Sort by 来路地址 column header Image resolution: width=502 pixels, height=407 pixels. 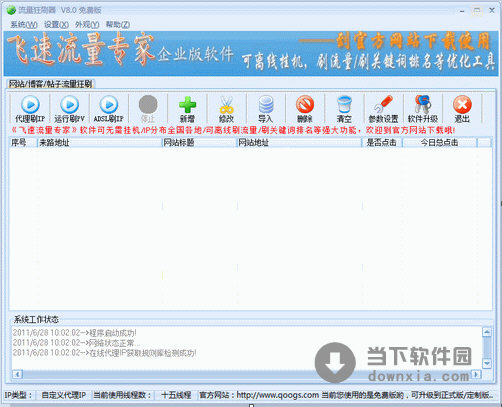pos(99,143)
